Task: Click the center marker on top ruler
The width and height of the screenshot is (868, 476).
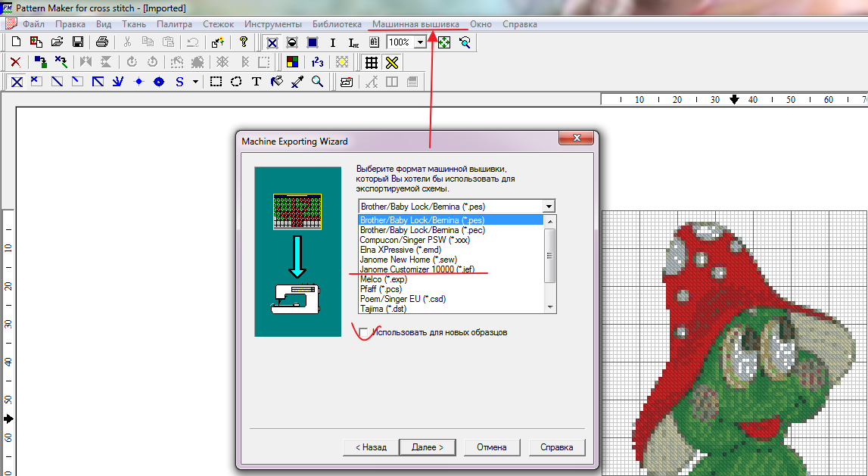Action: [x=734, y=100]
